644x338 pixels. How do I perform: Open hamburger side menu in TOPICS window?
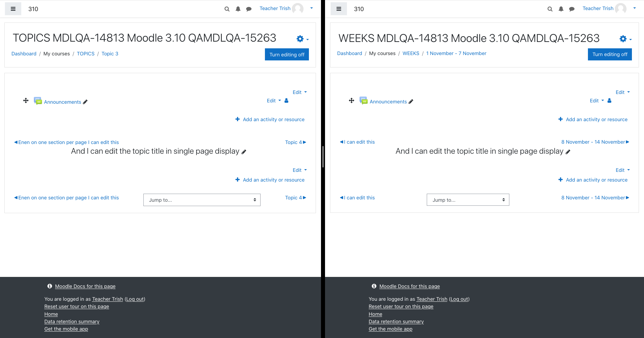(x=13, y=9)
